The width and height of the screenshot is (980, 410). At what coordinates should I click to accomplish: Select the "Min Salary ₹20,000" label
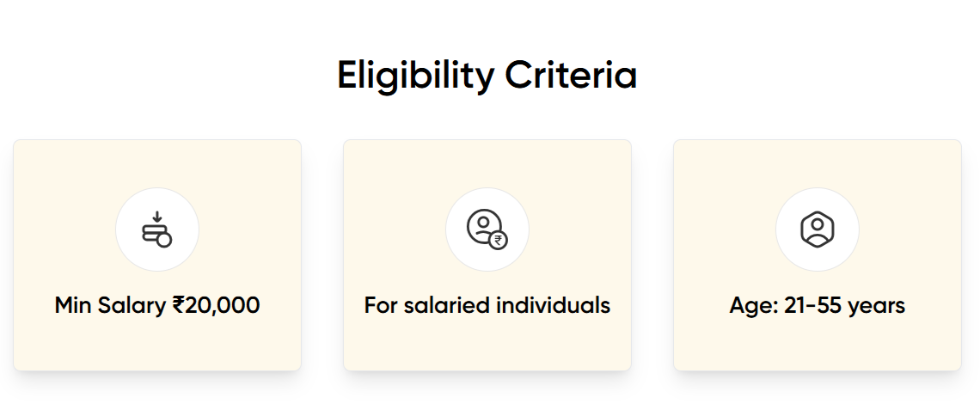[157, 305]
